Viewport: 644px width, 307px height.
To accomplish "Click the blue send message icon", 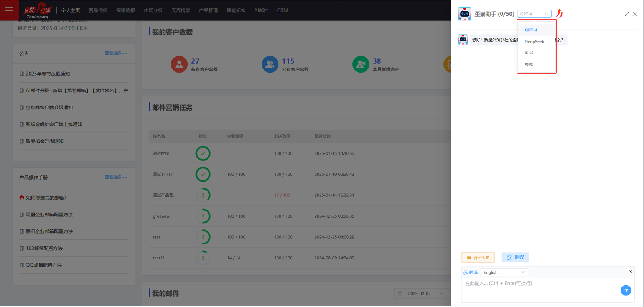I will pyautogui.click(x=626, y=290).
